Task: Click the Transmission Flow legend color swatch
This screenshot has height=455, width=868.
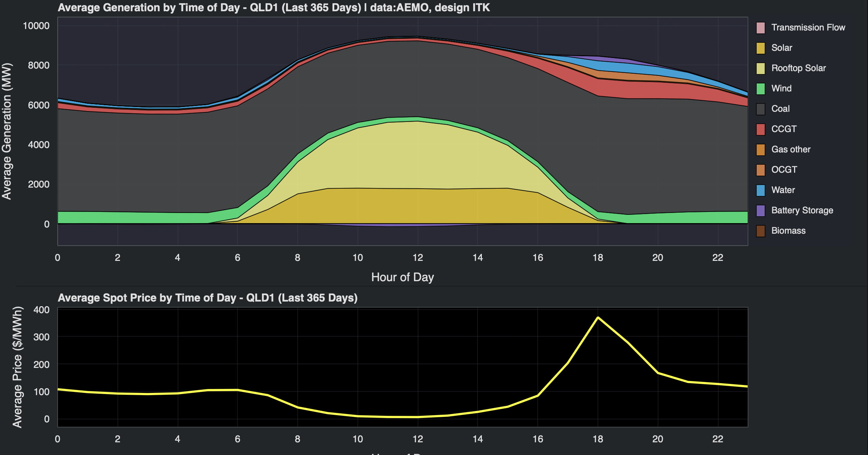Action: (x=760, y=28)
